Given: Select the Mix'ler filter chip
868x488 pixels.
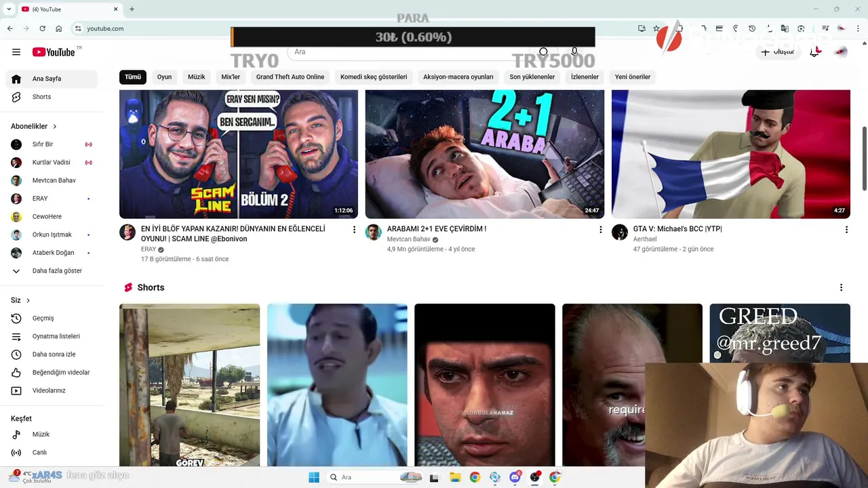Looking at the screenshot, I should [231, 77].
